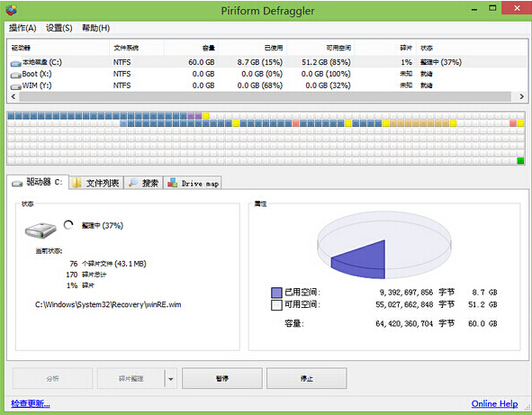The image size is (532, 415).
Task: Click 8.7 GB (15%) used cell for C:
Action: (x=260, y=62)
